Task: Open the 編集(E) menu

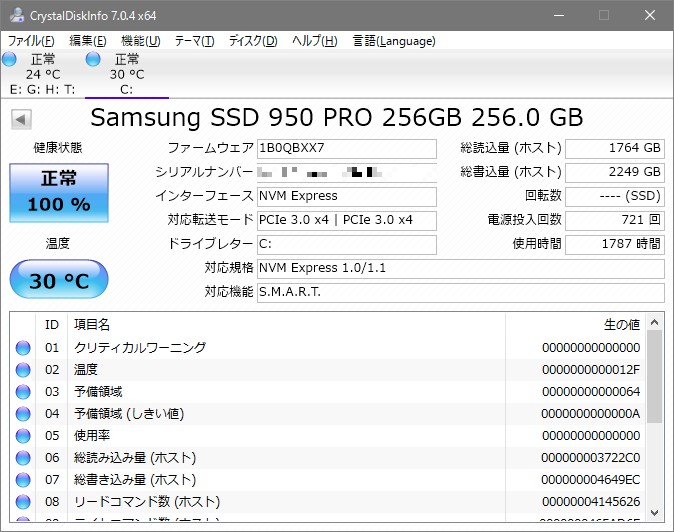Action: (x=88, y=41)
